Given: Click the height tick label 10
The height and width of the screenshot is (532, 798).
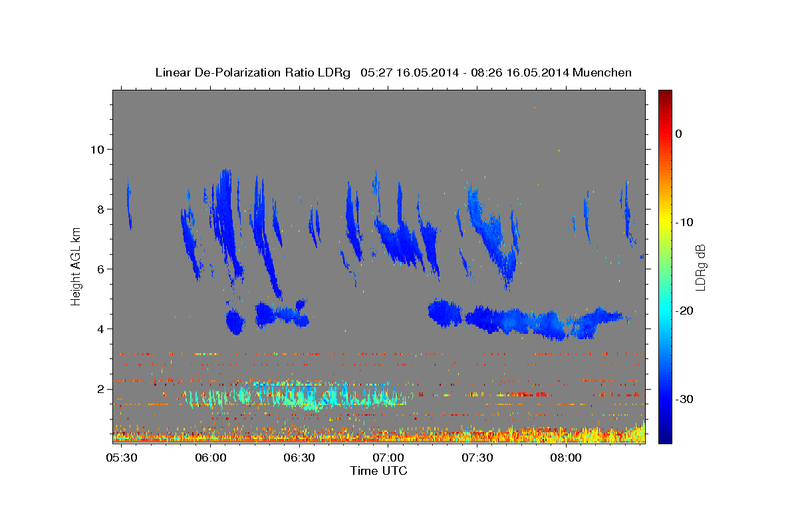Looking at the screenshot, I should [96, 149].
